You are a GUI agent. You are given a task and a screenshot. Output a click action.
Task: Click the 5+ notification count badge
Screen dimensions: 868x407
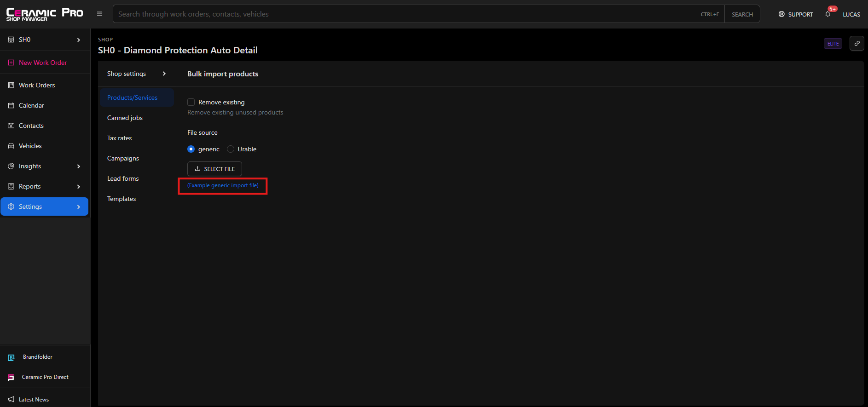click(x=833, y=9)
